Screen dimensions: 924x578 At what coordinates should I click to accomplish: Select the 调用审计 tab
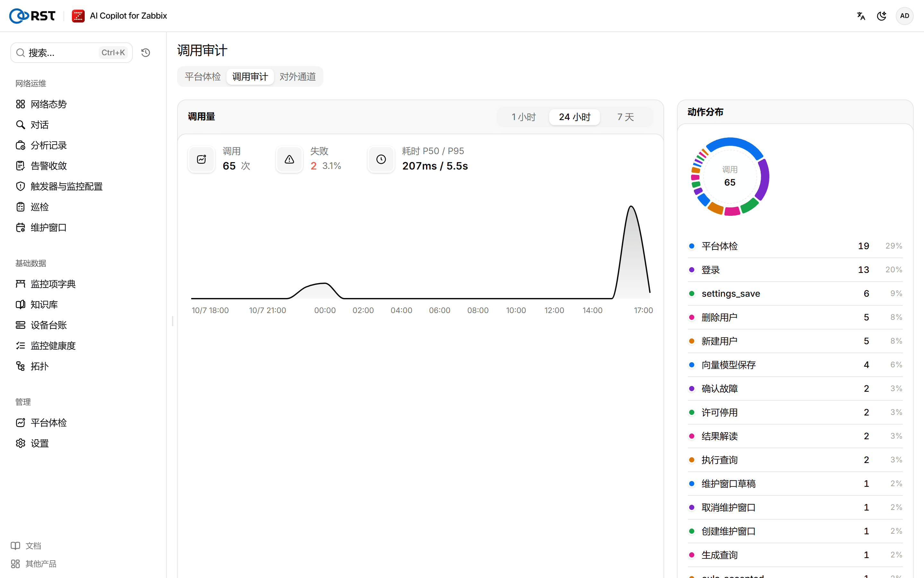(x=250, y=76)
